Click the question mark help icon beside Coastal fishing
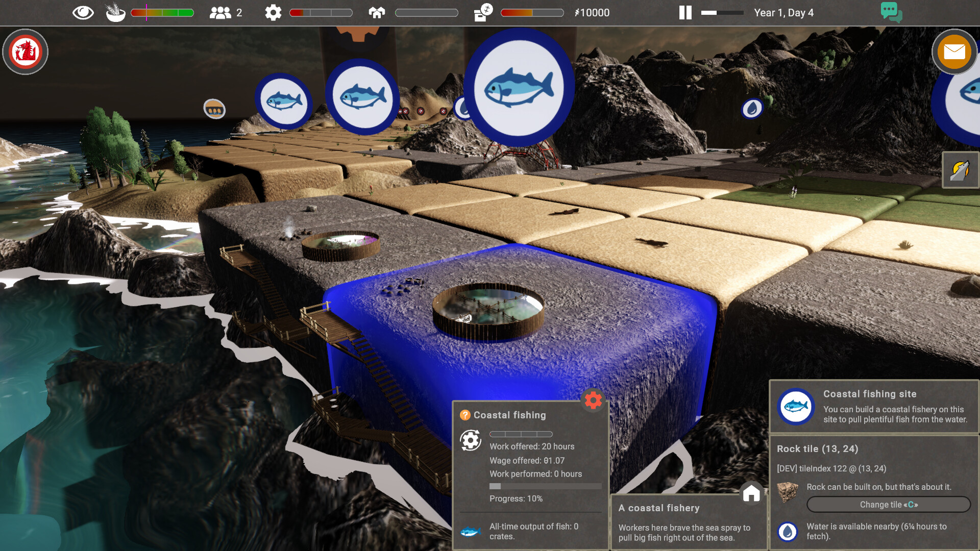Viewport: 980px width, 551px height. (x=464, y=415)
